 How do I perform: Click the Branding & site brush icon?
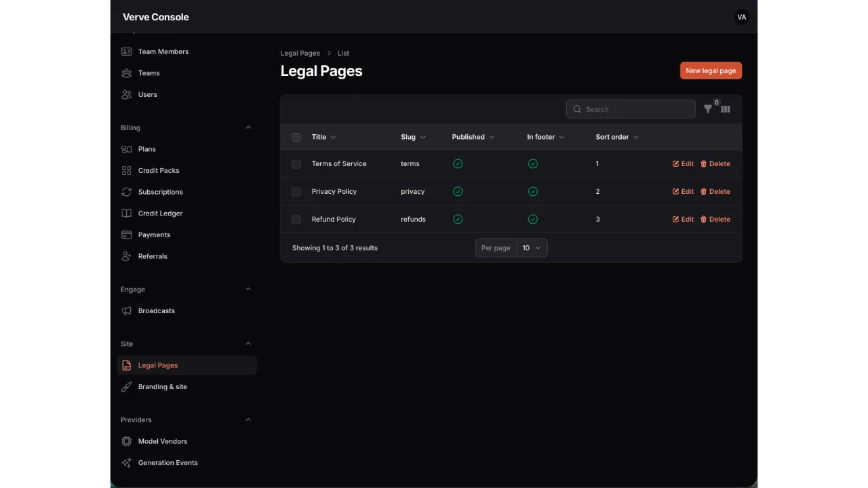(126, 387)
